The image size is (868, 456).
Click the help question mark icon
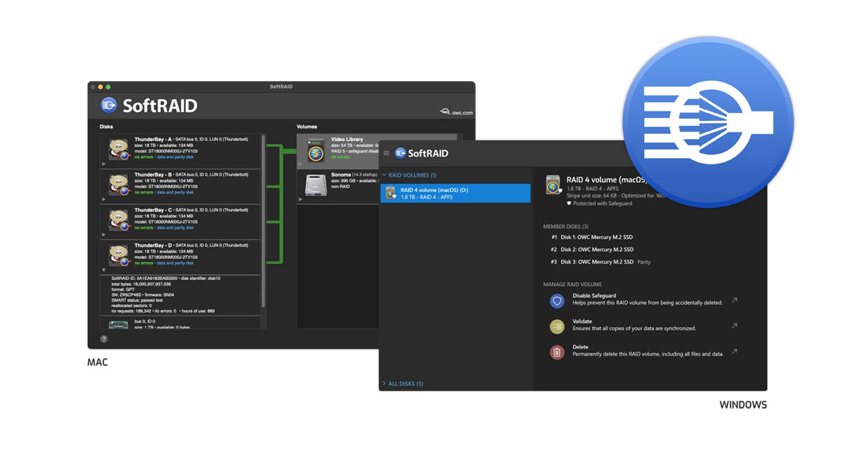click(x=103, y=339)
